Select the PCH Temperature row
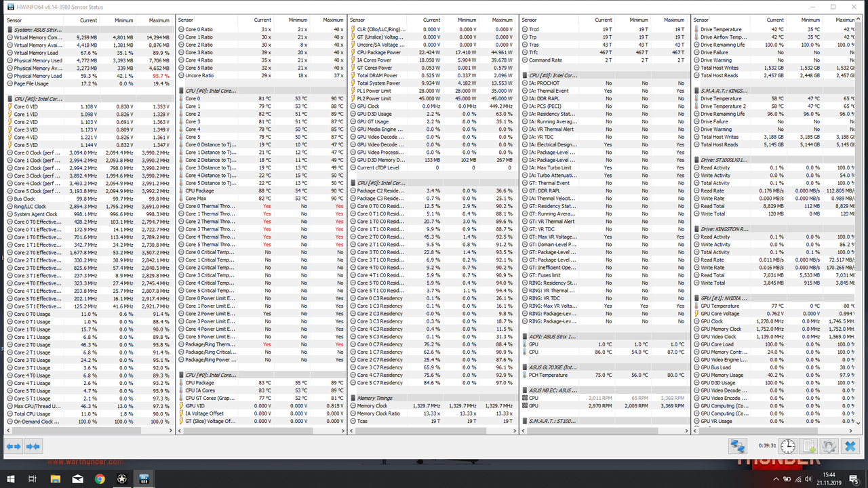Viewport: 868px width, 488px height. [605, 375]
